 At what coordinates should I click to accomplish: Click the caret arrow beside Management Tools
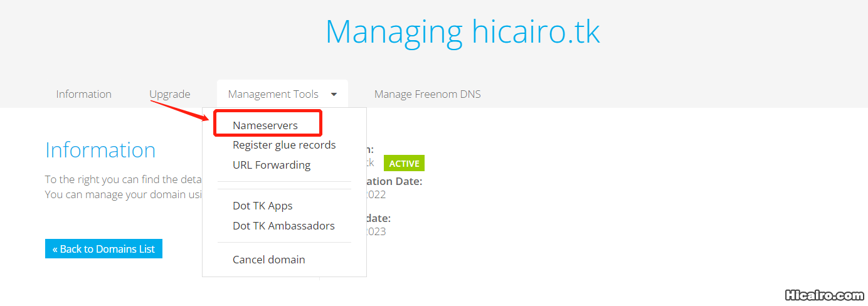(334, 95)
